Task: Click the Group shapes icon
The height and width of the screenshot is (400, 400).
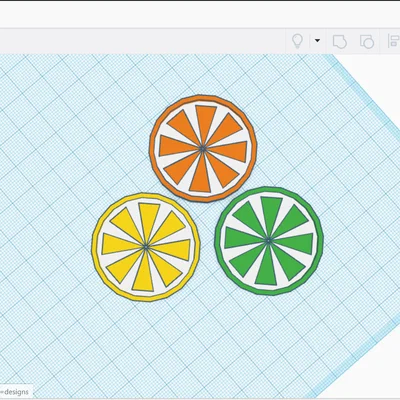Action: click(x=340, y=42)
